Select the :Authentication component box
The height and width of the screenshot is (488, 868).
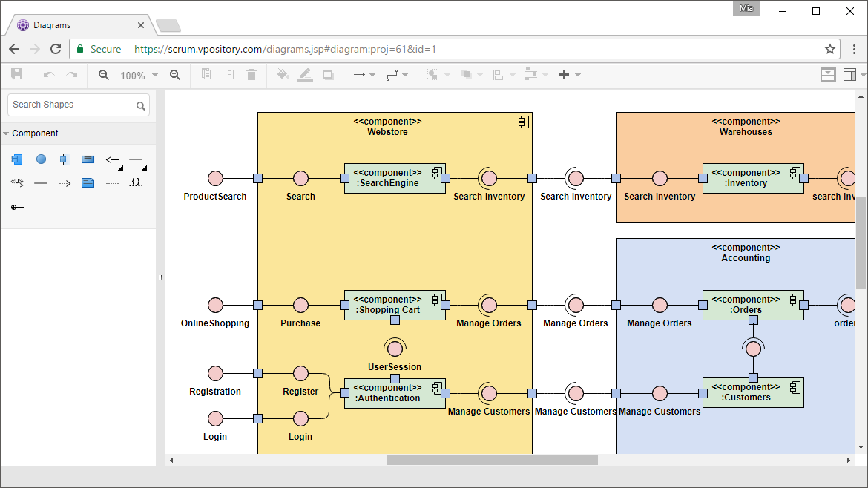tap(395, 393)
